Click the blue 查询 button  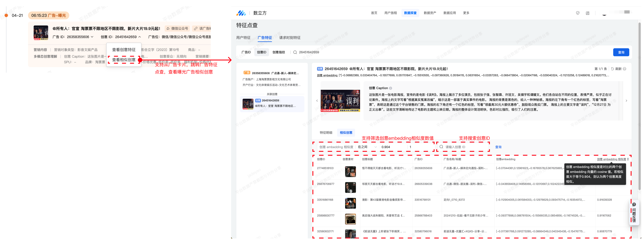click(621, 52)
